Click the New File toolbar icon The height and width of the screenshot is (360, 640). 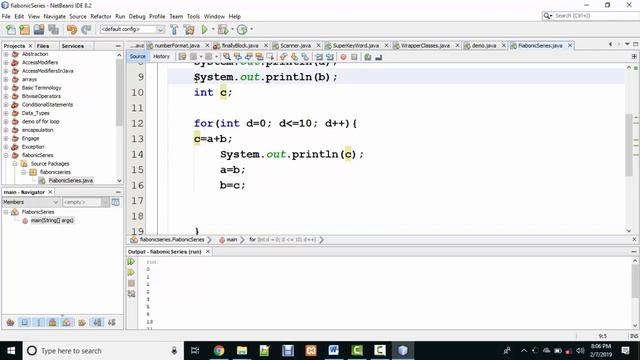pos(11,29)
